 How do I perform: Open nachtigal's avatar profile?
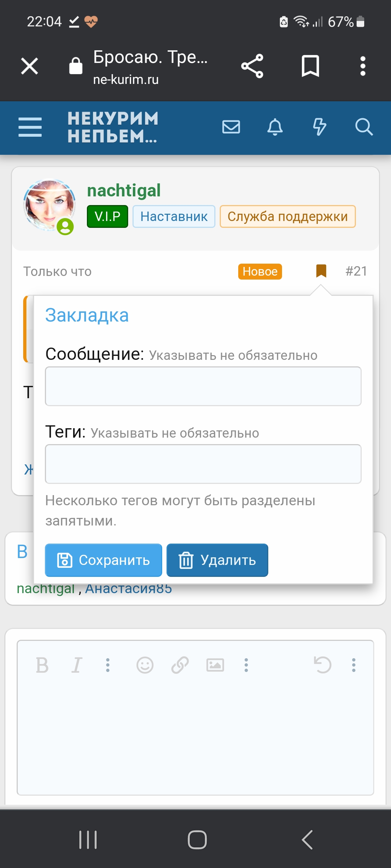point(50,205)
